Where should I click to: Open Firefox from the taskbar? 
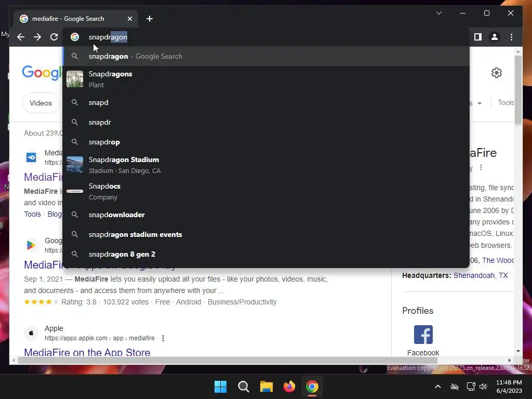[289, 387]
